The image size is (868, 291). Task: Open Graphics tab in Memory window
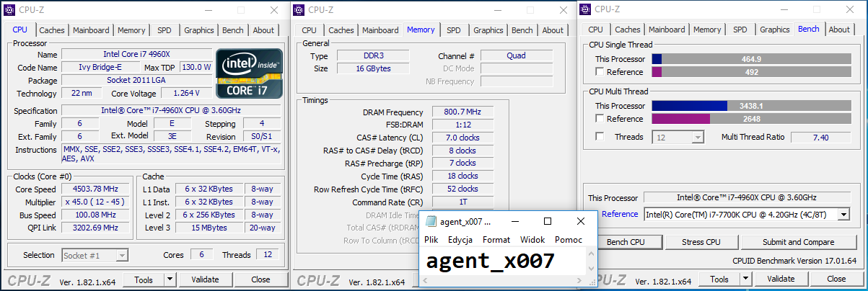(488, 30)
